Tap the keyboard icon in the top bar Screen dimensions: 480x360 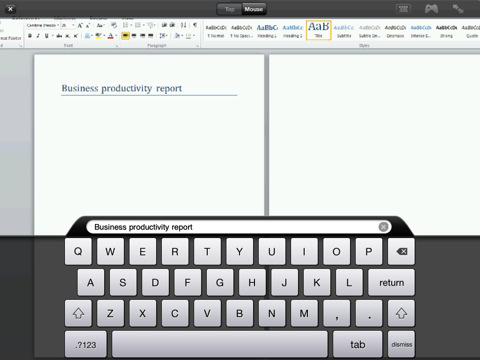coord(403,9)
